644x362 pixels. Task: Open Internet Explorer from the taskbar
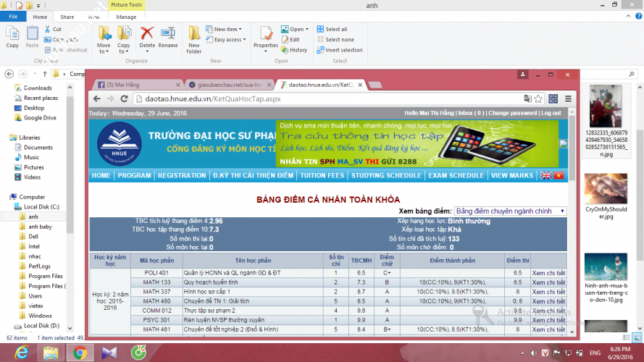click(x=21, y=353)
